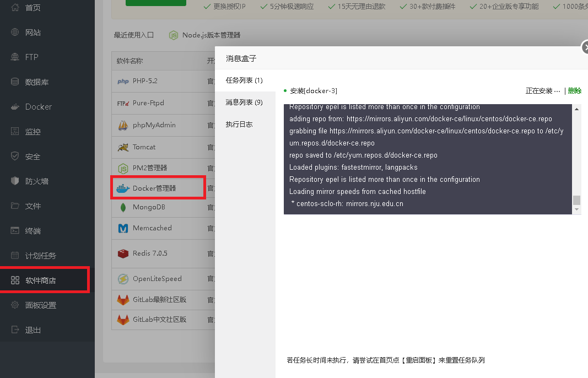Click the log line 'Loaded plugins: fastestmirror, langpacks'
This screenshot has width=588, height=378.
(x=353, y=168)
